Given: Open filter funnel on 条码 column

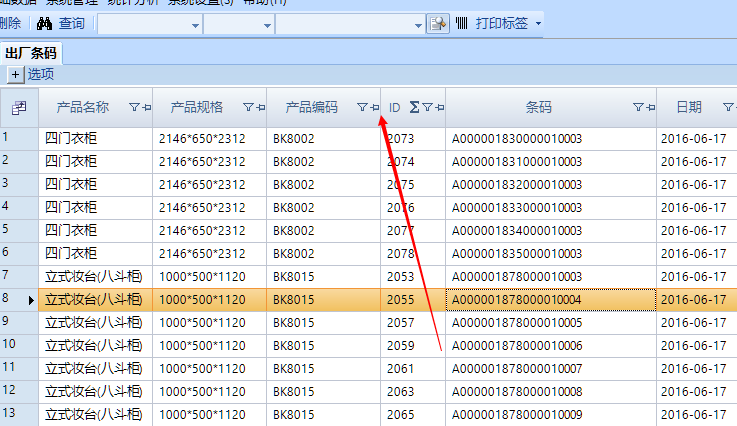Looking at the screenshot, I should (x=637, y=107).
